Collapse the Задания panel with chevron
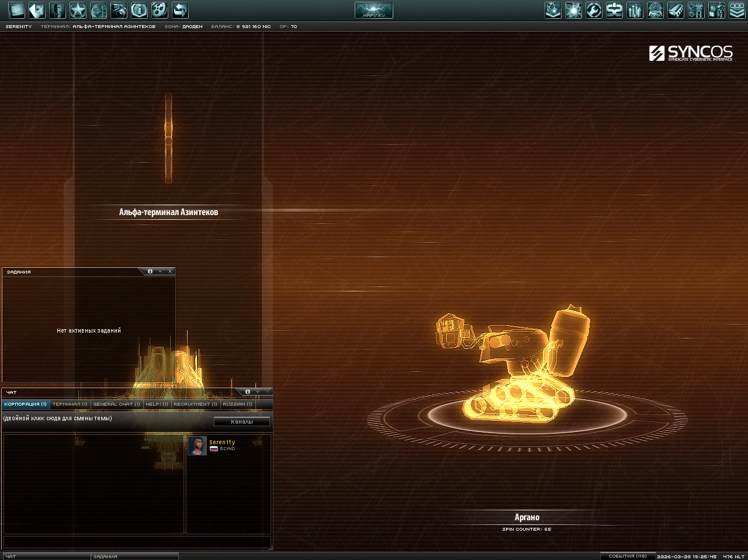This screenshot has width=748, height=560. 160,271
